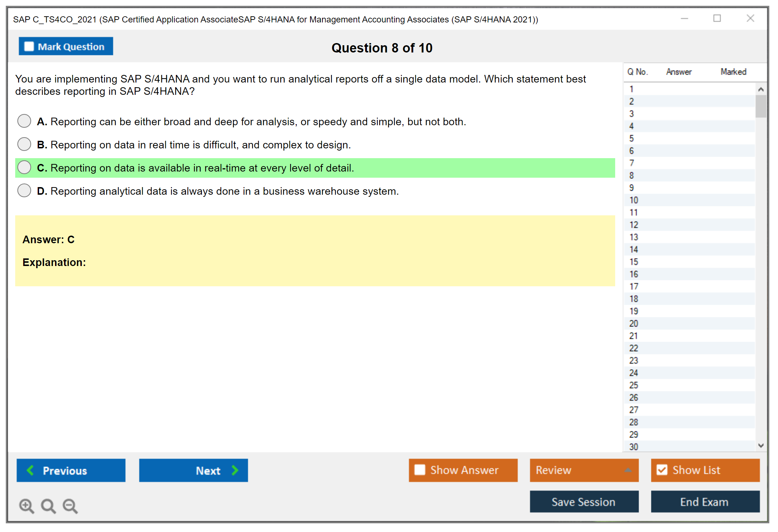Jump to question 10 in the list
778x532 pixels.
point(634,200)
